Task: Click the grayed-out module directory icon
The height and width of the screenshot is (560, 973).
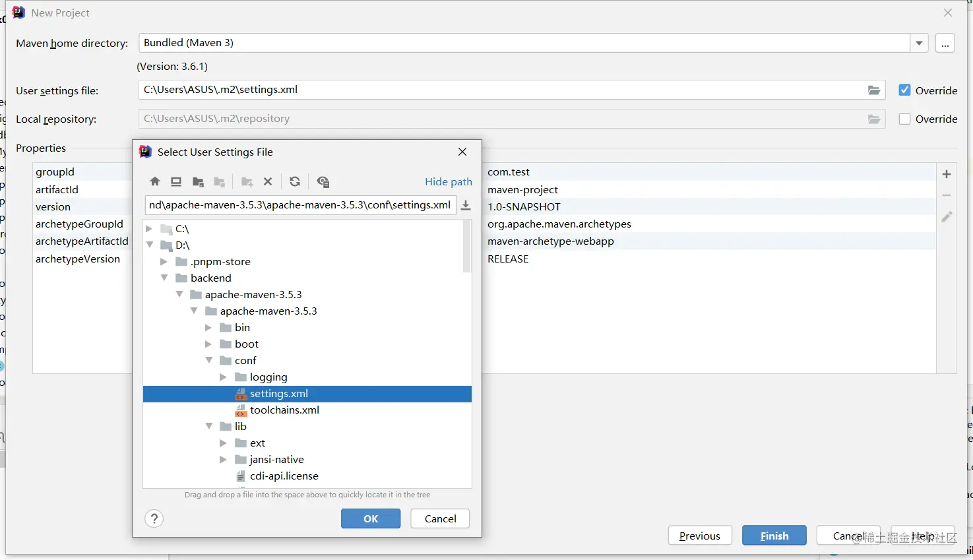Action: pos(220,182)
